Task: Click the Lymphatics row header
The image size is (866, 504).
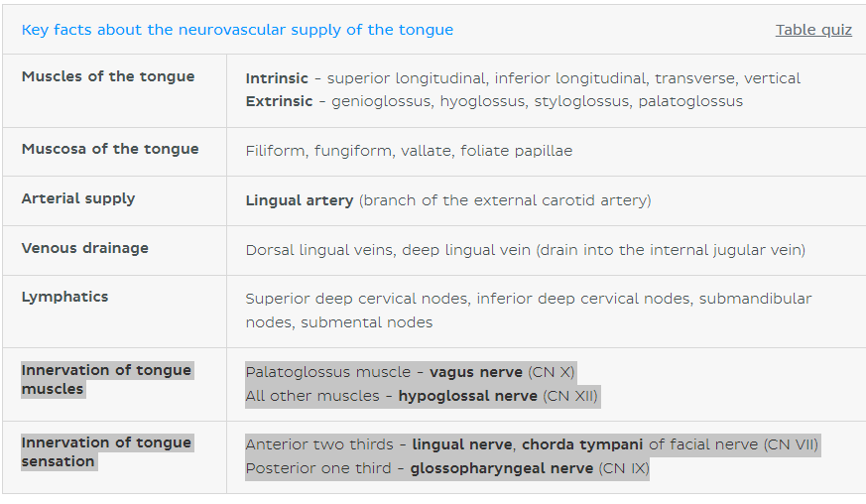Action: tap(64, 297)
